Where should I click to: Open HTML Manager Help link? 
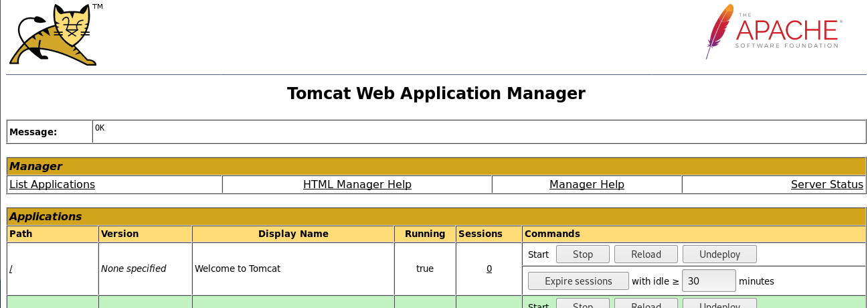pyautogui.click(x=357, y=185)
